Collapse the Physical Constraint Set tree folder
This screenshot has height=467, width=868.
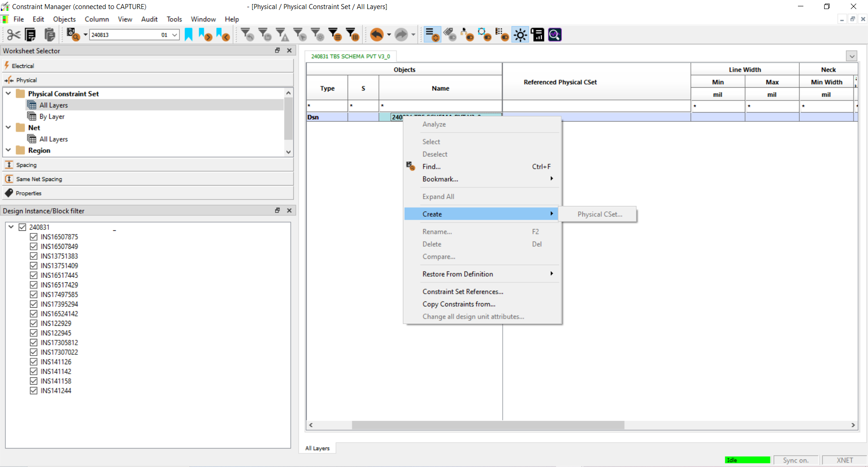(9, 93)
